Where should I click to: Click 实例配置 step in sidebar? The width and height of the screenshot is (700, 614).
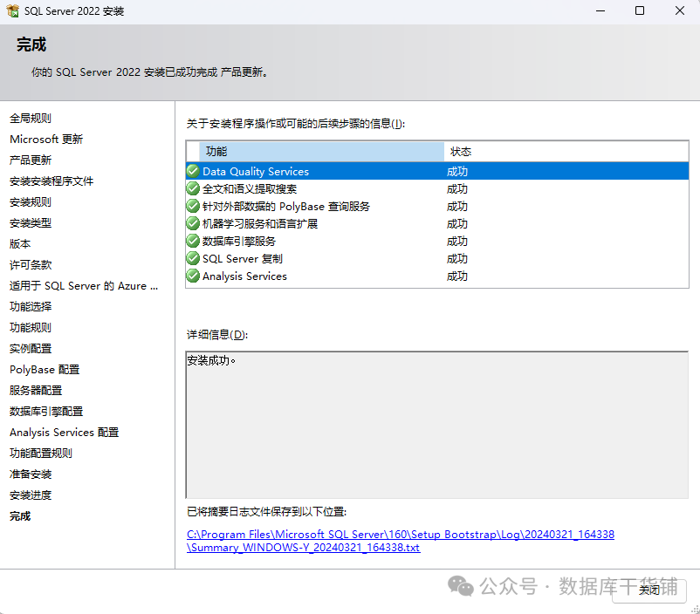[x=31, y=349]
